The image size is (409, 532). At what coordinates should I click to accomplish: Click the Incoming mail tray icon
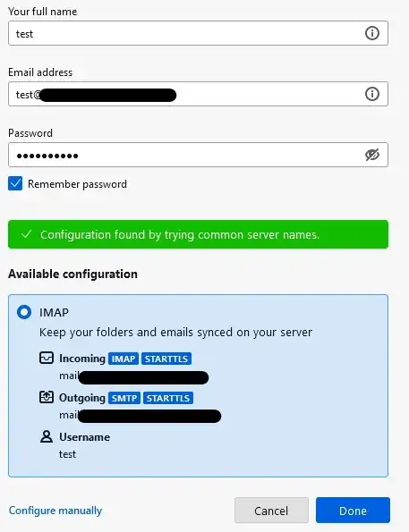[47, 358]
